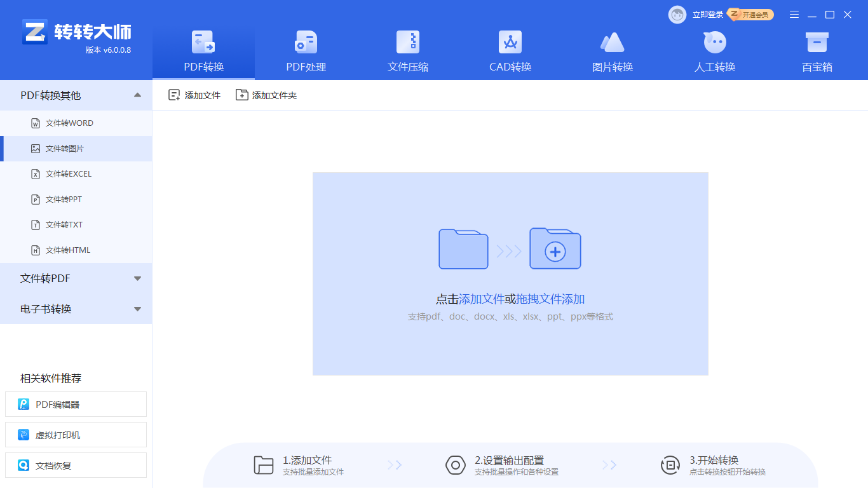Collapse the PDF转换其他 section arrow

(137, 95)
